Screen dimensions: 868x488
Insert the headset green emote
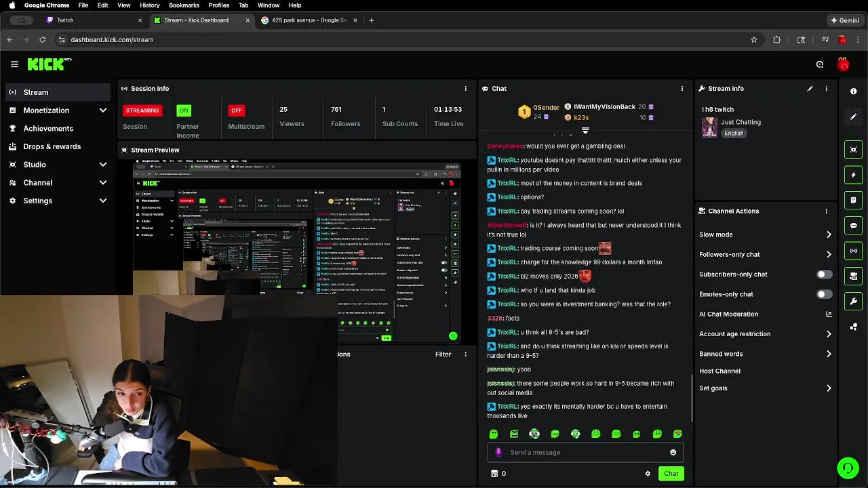[x=534, y=434]
